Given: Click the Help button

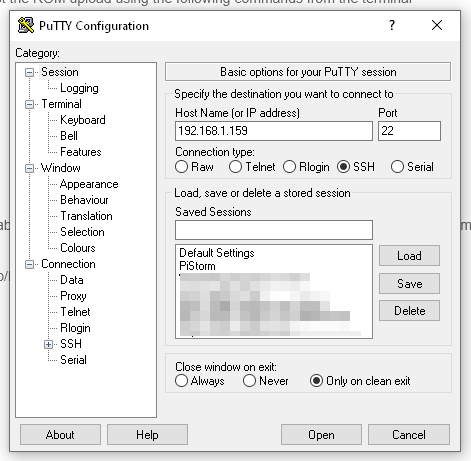Looking at the screenshot, I should 147,435.
